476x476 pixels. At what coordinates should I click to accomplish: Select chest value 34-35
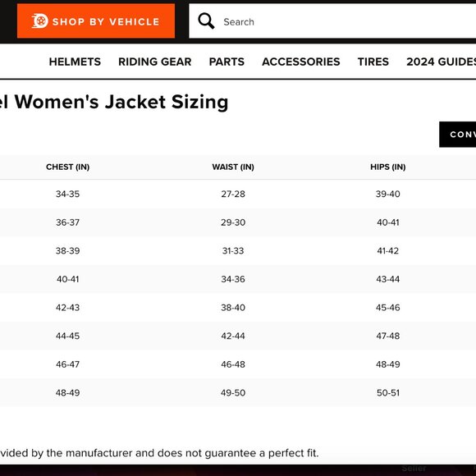coord(67,194)
